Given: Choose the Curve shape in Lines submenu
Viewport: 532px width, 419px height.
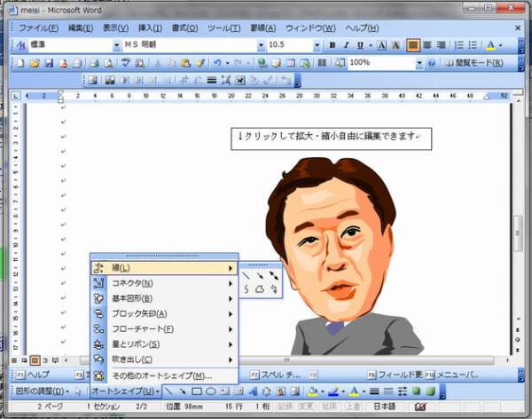Looking at the screenshot, I should (x=246, y=289).
